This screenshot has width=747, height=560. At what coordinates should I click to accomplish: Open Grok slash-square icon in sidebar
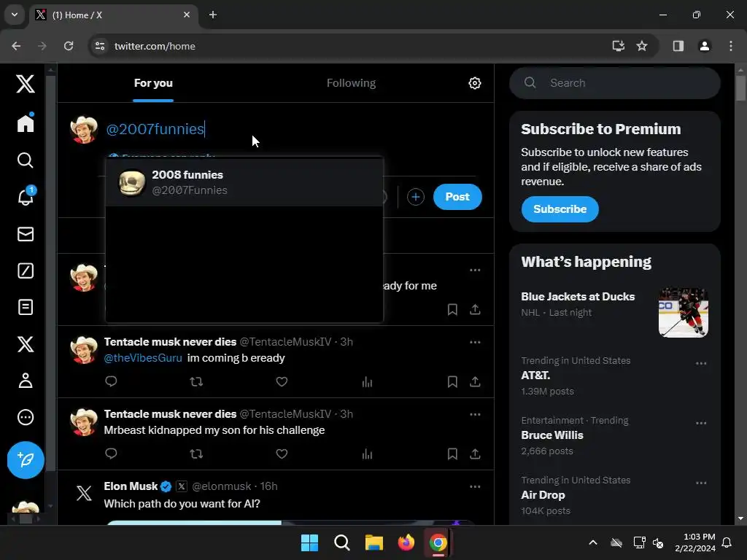[x=26, y=271]
